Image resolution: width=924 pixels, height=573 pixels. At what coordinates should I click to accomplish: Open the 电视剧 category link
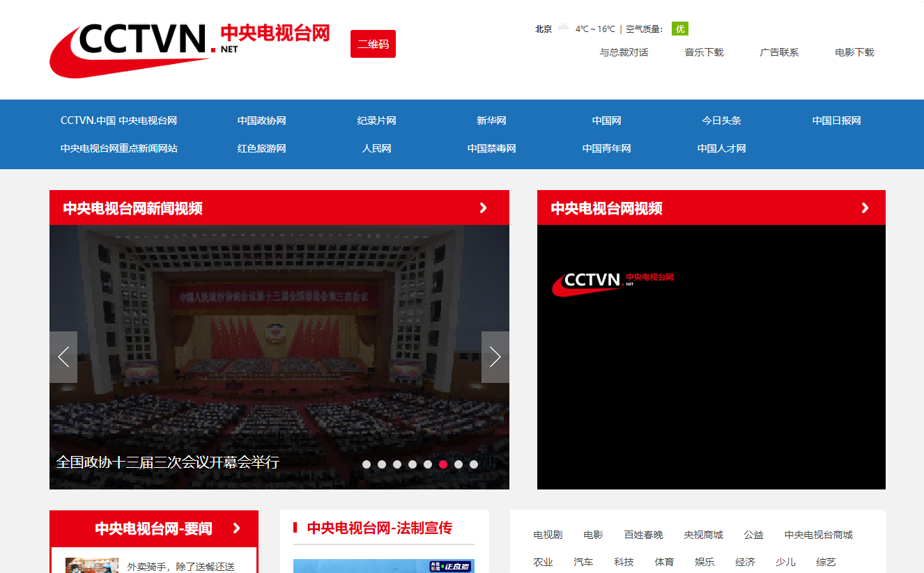[548, 535]
